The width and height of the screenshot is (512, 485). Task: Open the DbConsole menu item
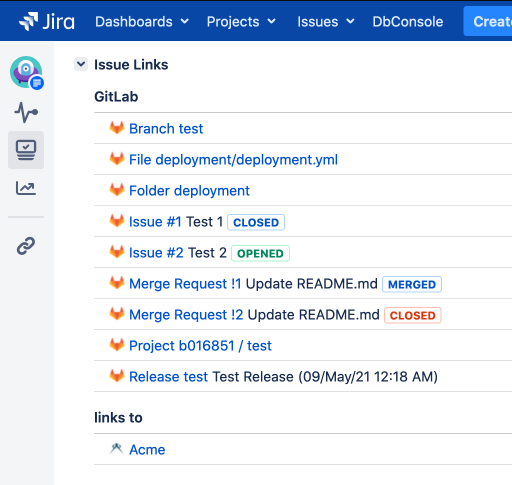pyautogui.click(x=408, y=22)
